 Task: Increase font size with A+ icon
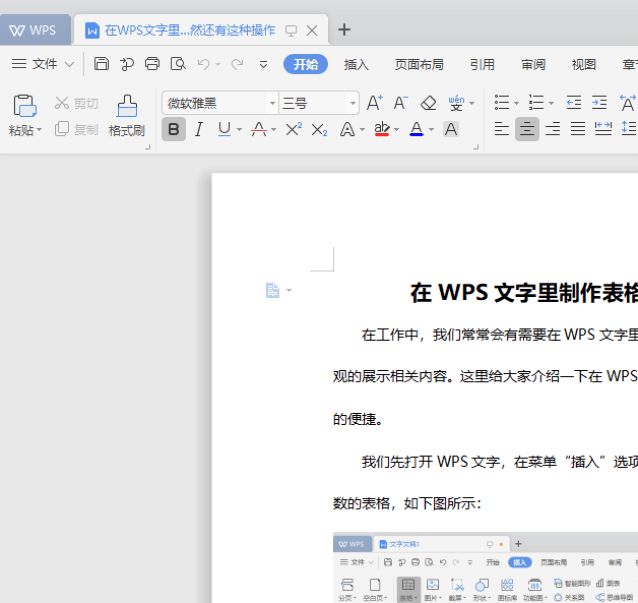coord(374,103)
